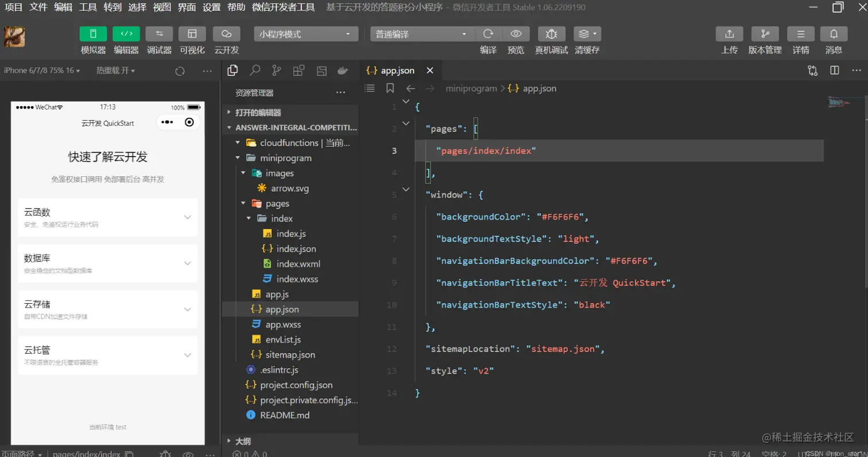The height and width of the screenshot is (457, 868).
Task: Click the simulator refresh icon
Action: pyautogui.click(x=180, y=71)
